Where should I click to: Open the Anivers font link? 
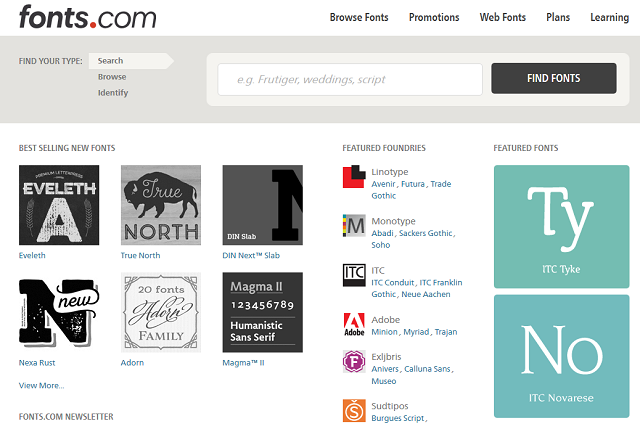[385, 369]
